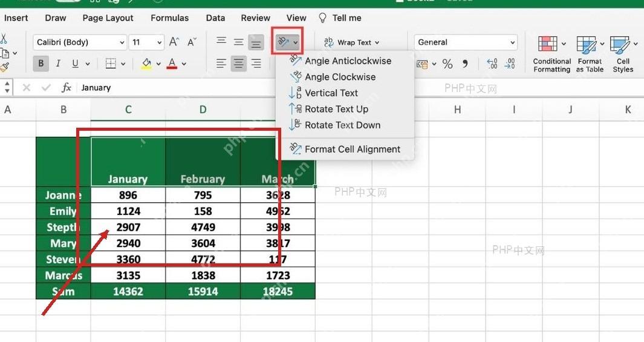Select cell with value 1838

coord(203,275)
